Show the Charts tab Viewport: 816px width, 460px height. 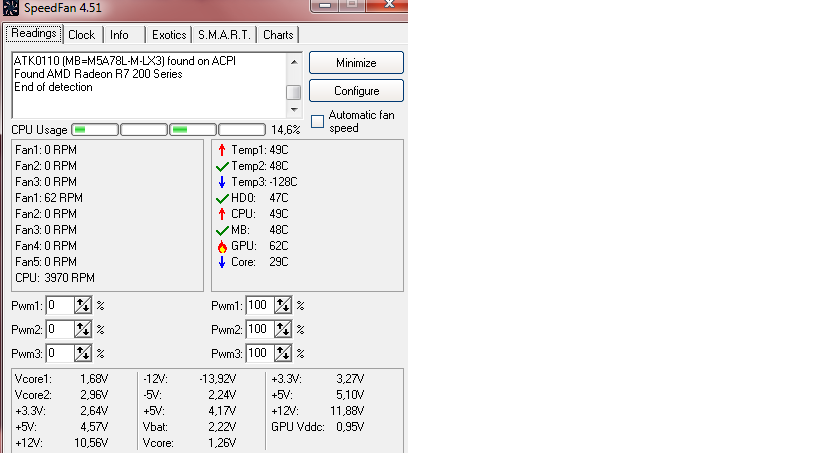278,35
